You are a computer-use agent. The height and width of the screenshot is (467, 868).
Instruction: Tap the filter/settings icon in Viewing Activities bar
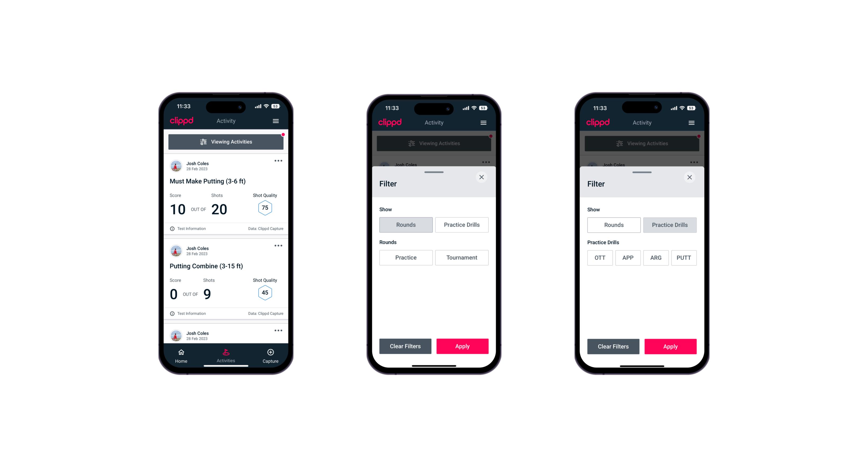(203, 142)
